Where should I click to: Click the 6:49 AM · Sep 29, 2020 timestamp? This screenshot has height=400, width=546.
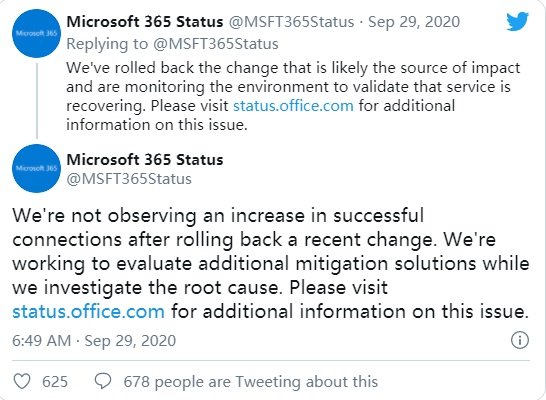[x=94, y=340]
